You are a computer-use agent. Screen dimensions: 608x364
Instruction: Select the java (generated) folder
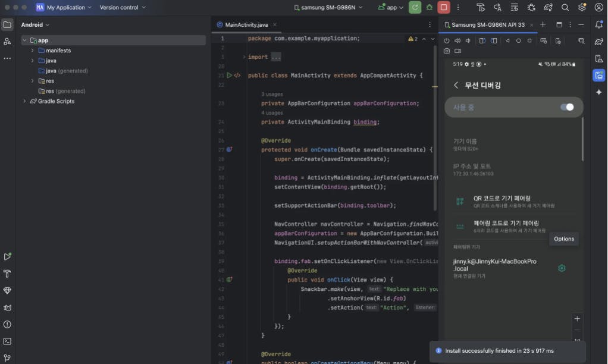[63, 71]
